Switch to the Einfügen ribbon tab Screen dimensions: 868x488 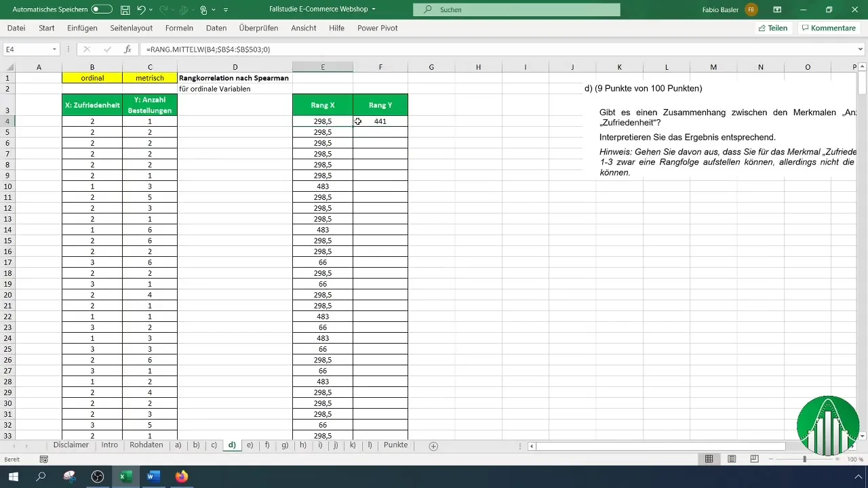point(82,28)
